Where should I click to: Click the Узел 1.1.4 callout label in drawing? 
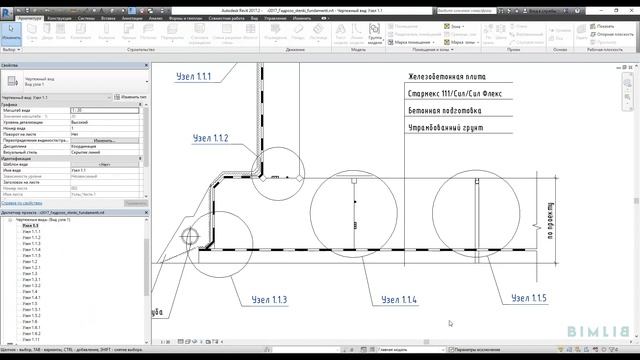coord(399,300)
